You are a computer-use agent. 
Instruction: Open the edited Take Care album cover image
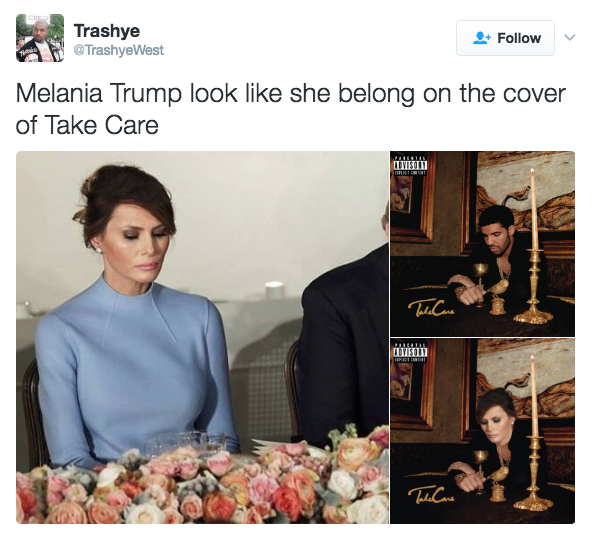point(482,431)
